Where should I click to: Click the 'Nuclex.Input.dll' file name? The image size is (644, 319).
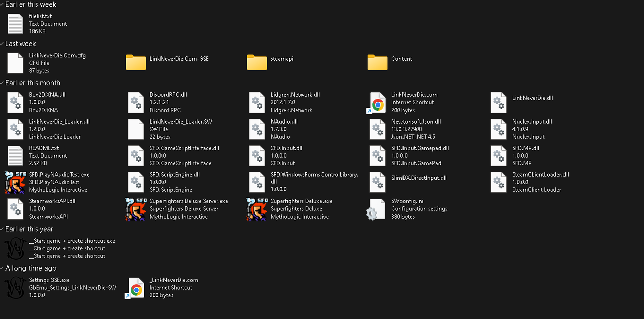pos(532,122)
